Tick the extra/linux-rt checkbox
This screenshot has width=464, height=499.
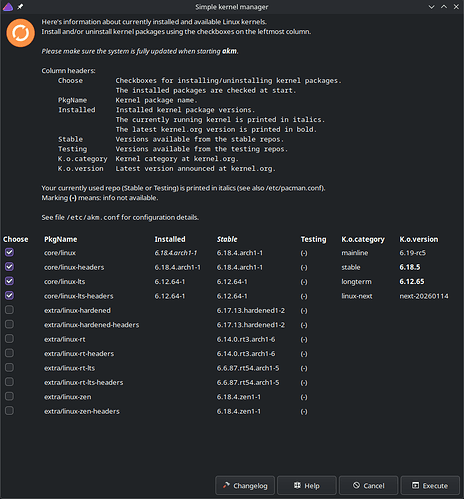point(9,339)
